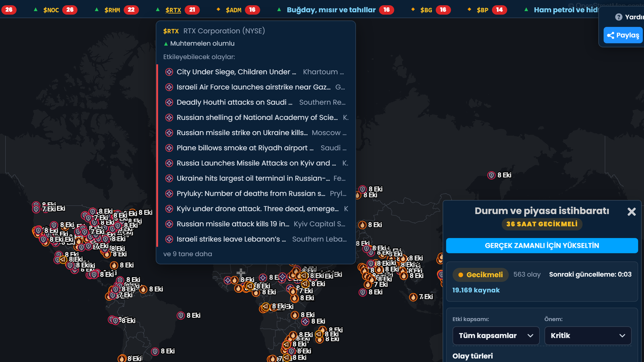Open the $NOC ticker item
This screenshot has width=644, height=362.
tap(55, 10)
